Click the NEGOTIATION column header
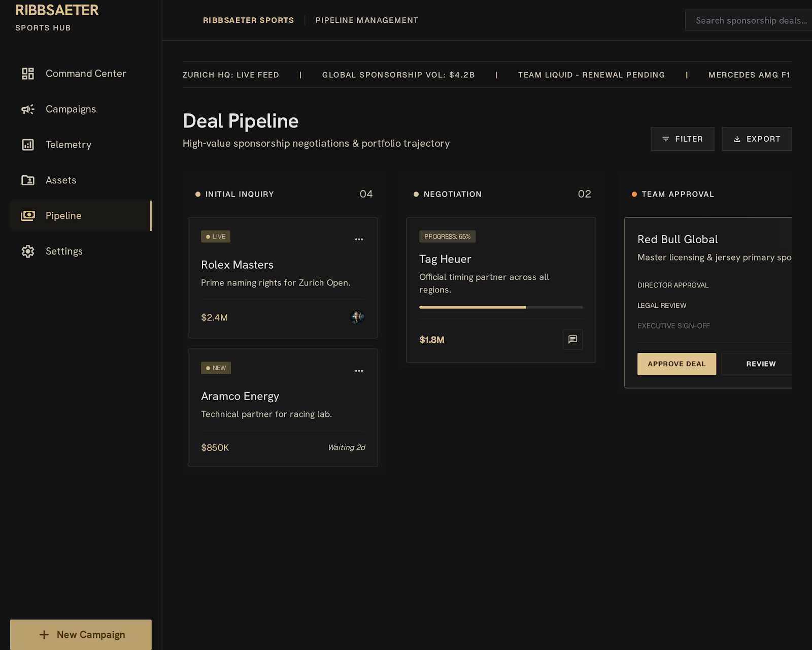This screenshot has width=812, height=650. (453, 194)
